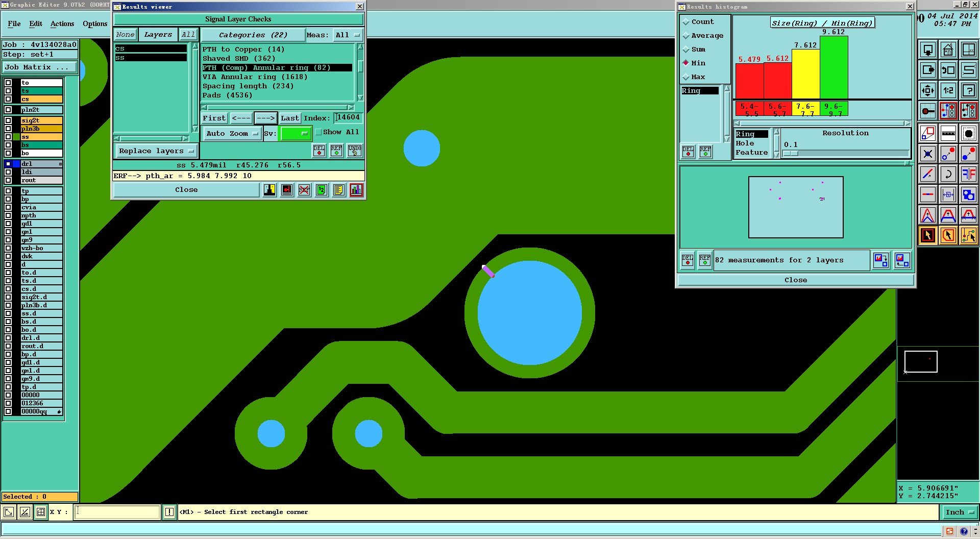Click the dimension measure icon with arrows
The width and height of the screenshot is (980, 539).
[x=948, y=195]
